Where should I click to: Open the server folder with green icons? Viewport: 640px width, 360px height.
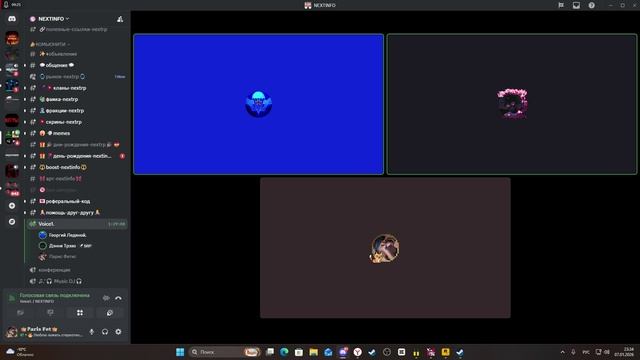12,138
